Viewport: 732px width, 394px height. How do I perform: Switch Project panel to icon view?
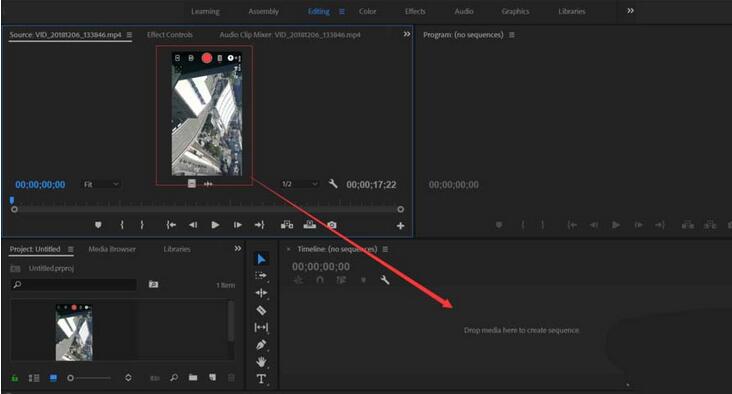[53, 378]
